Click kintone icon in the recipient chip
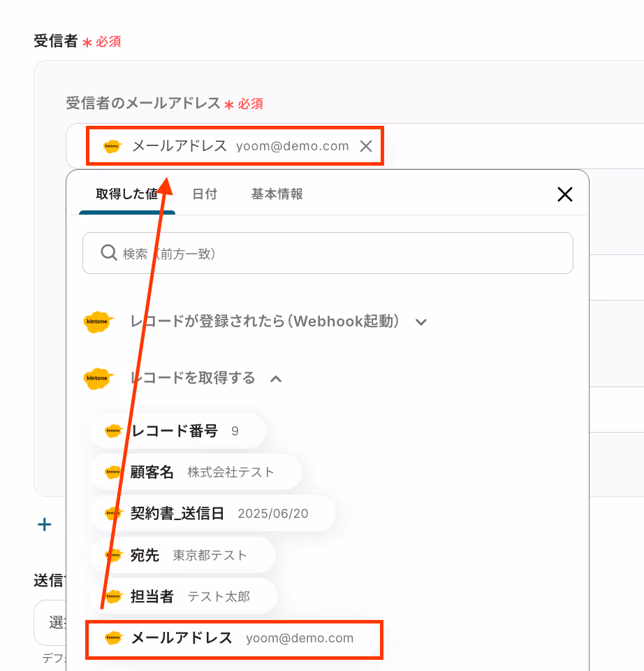The image size is (644, 671). click(112, 146)
